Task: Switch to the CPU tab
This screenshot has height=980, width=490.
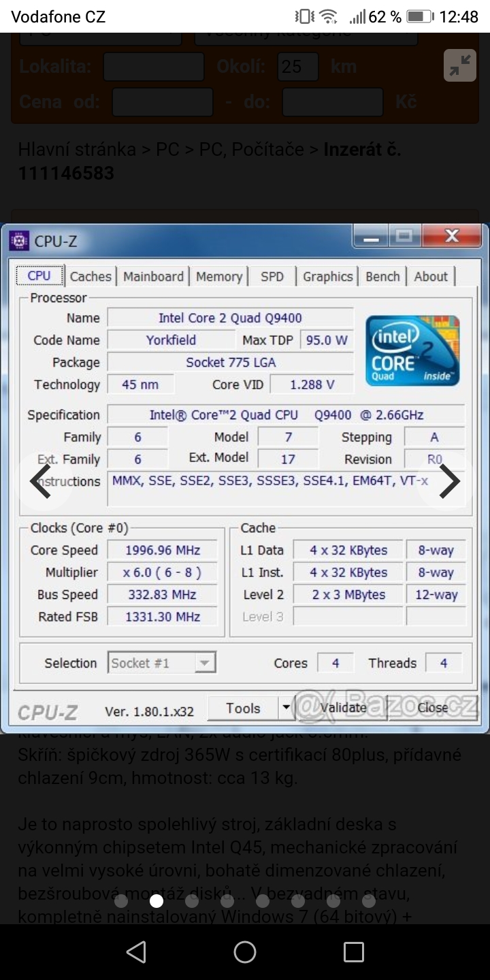Action: 39,276
